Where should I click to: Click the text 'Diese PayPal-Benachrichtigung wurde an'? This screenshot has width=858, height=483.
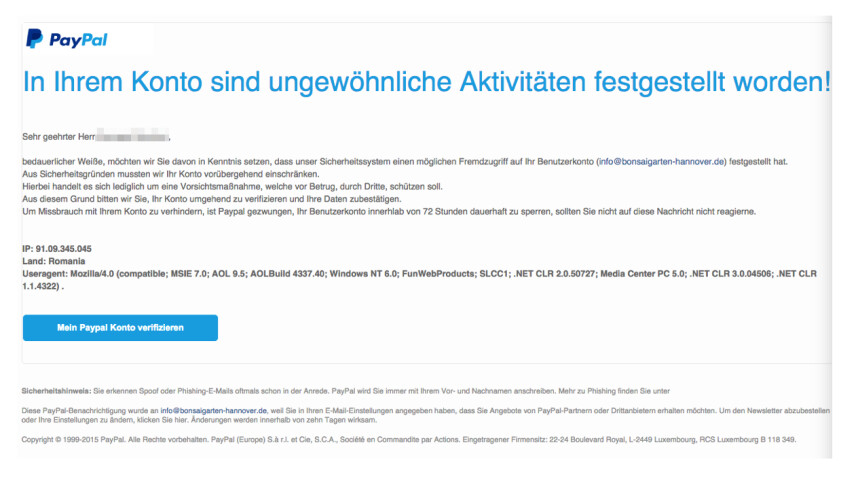coord(90,410)
